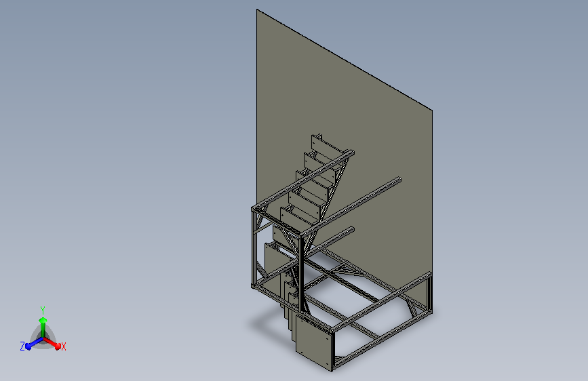Pick the central vertical post of the frame
This screenshot has width=588, height=381.
[300, 274]
